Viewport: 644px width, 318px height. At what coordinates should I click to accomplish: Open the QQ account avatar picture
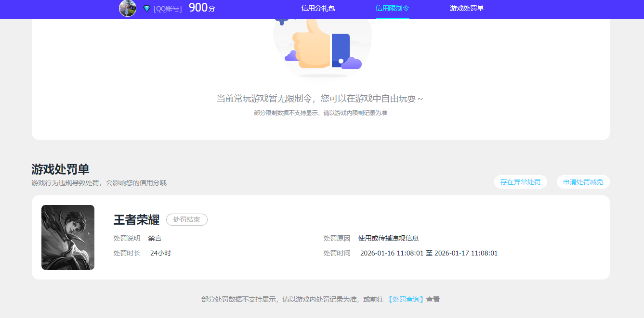(127, 9)
